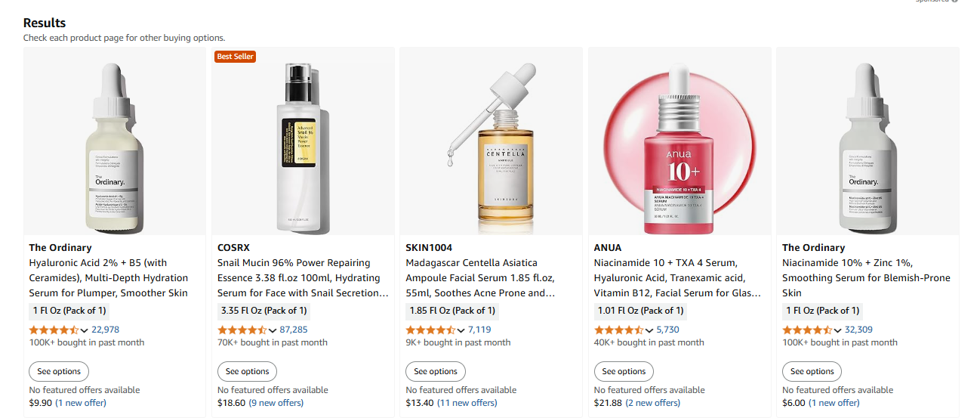The image size is (980, 418).
Task: Open ANUA Niacinamide 10+ serum image
Action: pyautogui.click(x=680, y=141)
